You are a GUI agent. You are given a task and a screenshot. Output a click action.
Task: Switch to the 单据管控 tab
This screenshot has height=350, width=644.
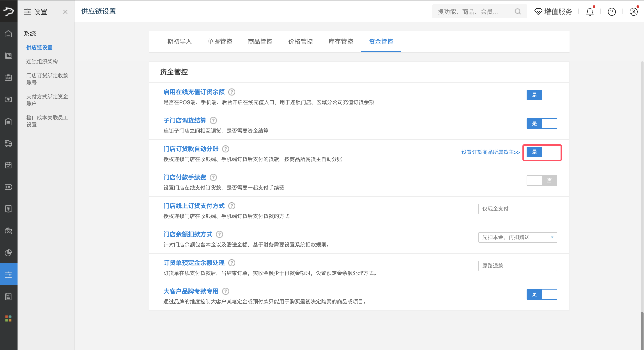click(x=220, y=41)
